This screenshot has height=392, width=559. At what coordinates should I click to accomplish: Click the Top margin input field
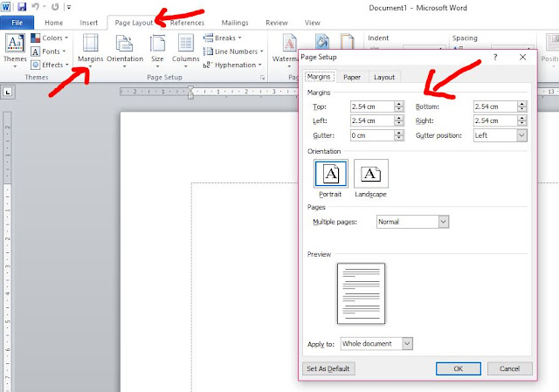tap(372, 107)
